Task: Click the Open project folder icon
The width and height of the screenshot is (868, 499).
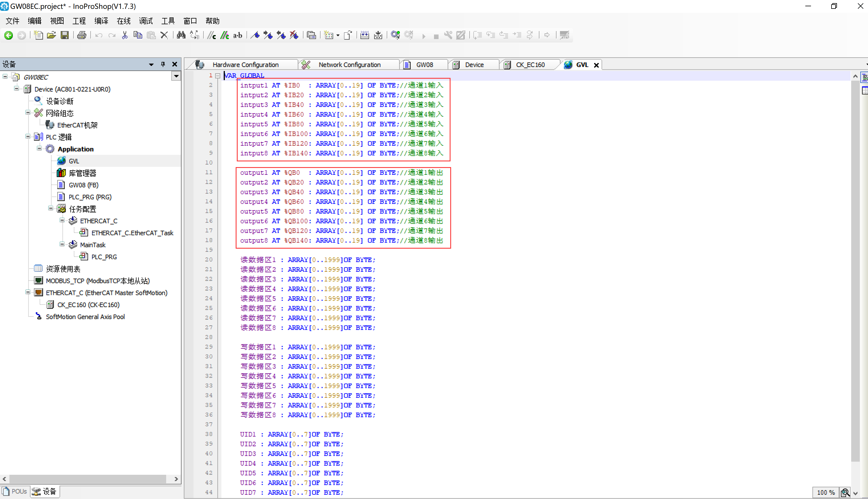Action: (51, 35)
